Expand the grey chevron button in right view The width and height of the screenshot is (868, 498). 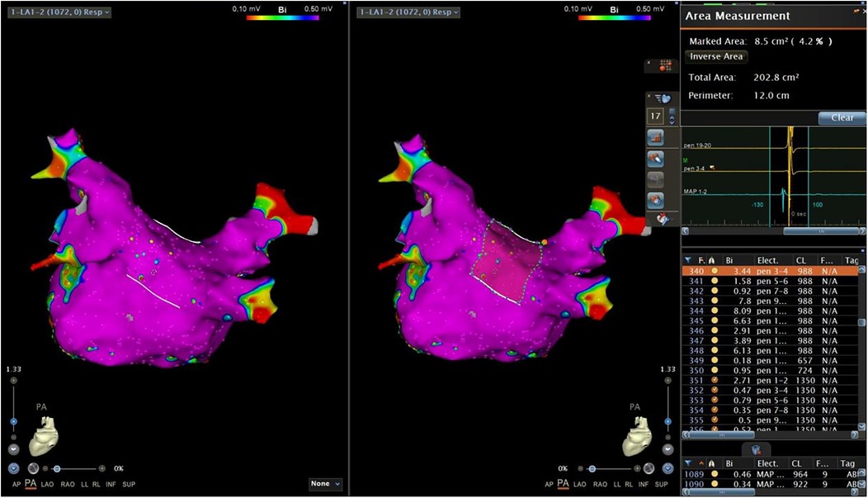pos(668,449)
